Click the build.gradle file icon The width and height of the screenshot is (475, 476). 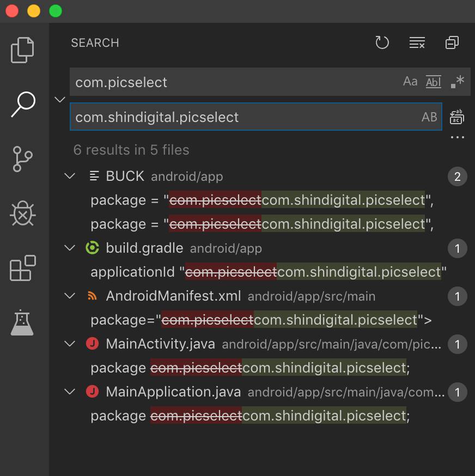pyautogui.click(x=92, y=248)
